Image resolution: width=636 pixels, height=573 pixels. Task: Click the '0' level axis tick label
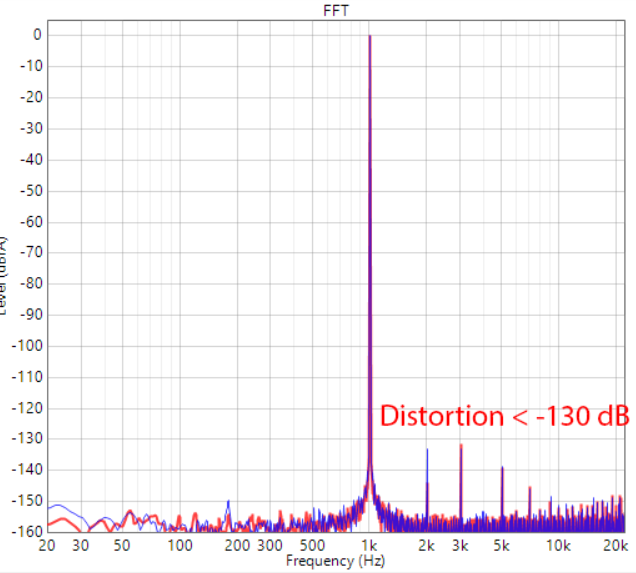(37, 34)
